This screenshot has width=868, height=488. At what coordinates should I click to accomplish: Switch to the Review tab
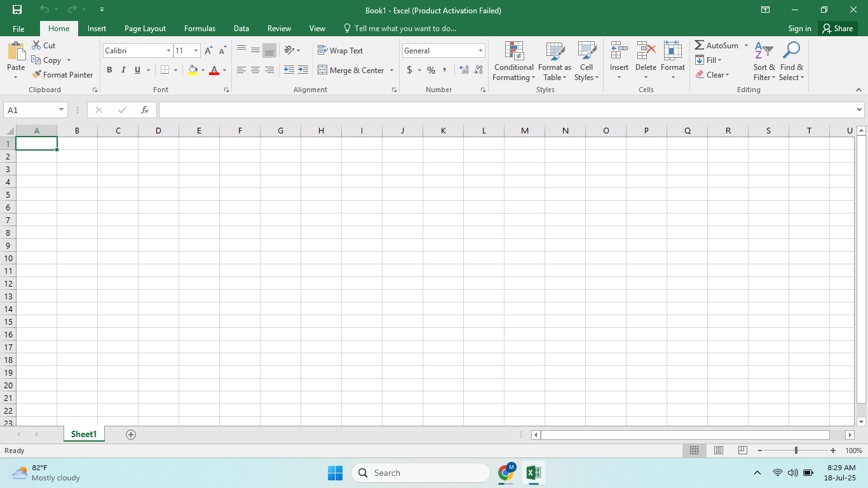pos(279,29)
